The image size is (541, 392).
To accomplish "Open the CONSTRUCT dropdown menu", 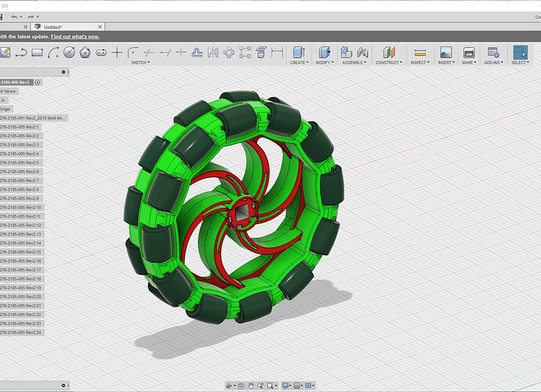I will [389, 63].
